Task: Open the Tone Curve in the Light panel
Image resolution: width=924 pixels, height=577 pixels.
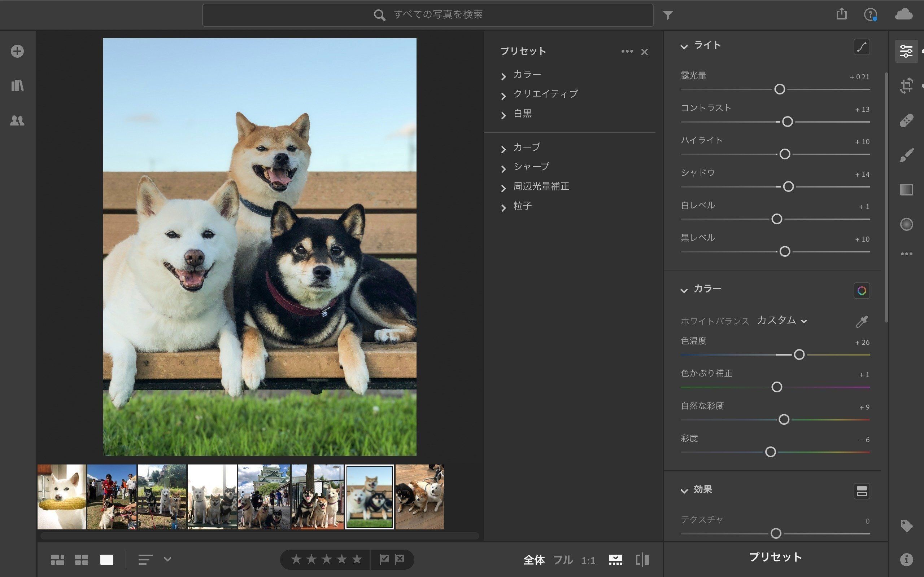Action: click(862, 47)
